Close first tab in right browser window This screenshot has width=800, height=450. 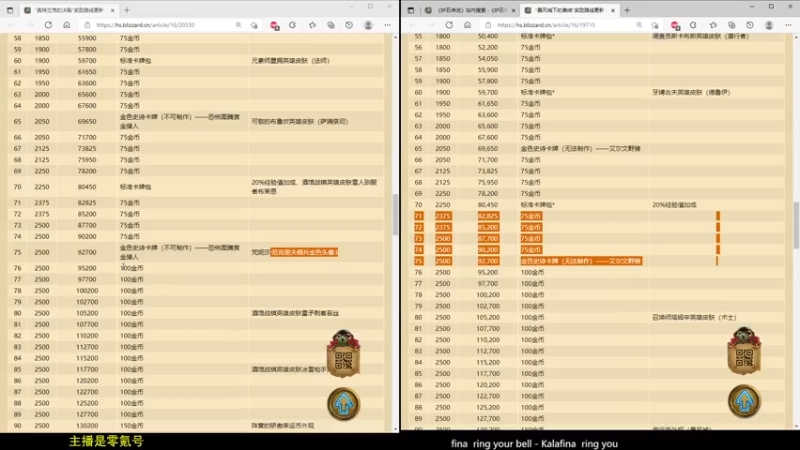(x=513, y=10)
